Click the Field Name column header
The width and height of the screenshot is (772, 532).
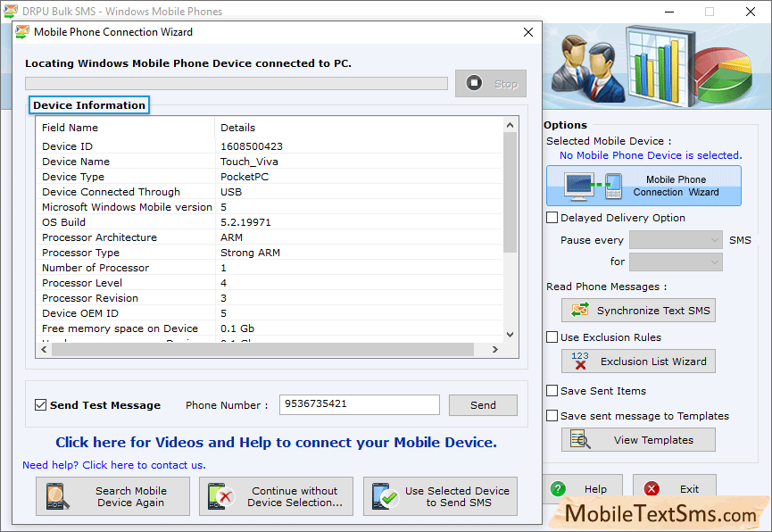70,128
